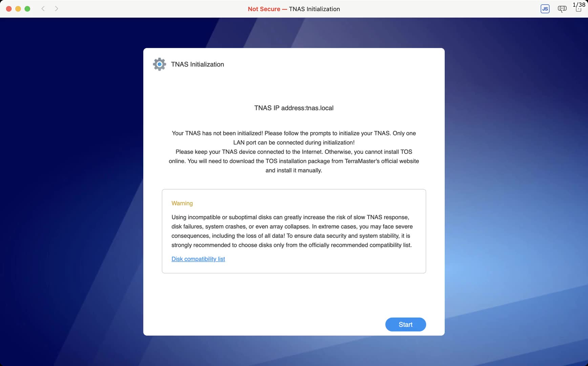
Task: Click the green fullscreen window button
Action: [x=27, y=9]
